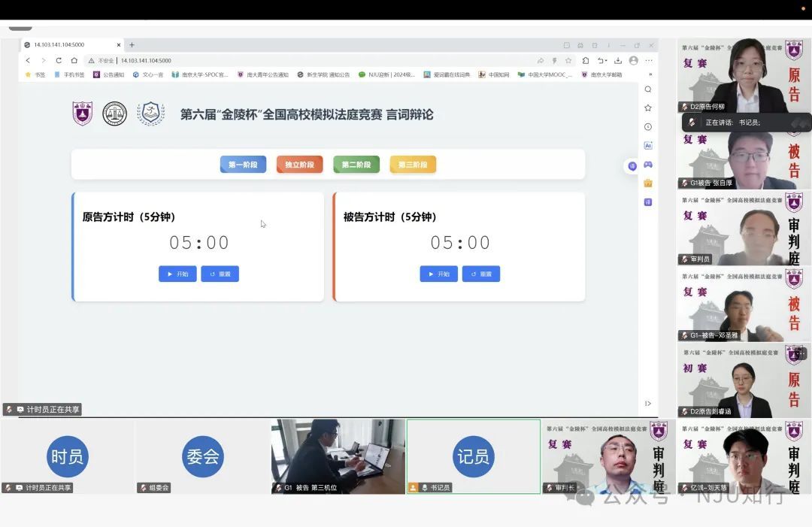Open the sidebar AI assistant icon
The height and width of the screenshot is (527, 812).
(648, 145)
